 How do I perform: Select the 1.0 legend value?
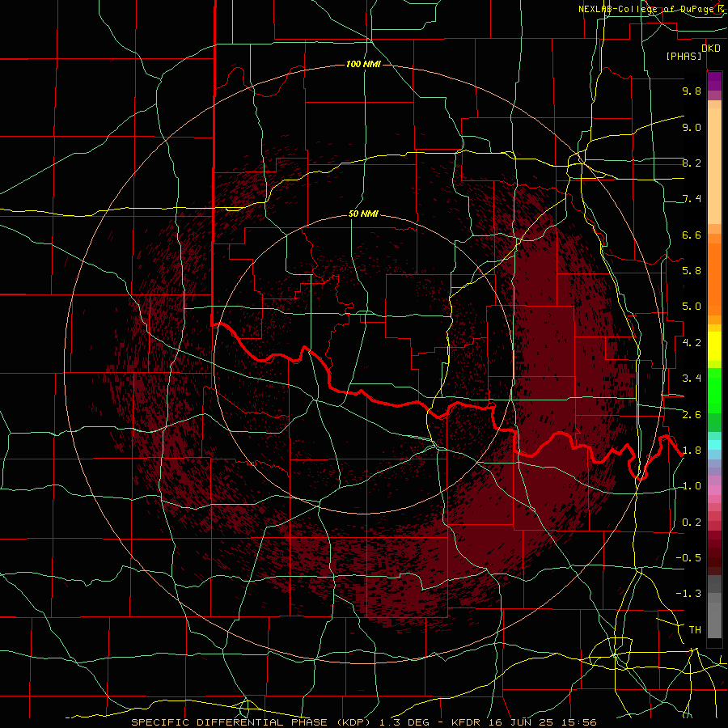[692, 486]
